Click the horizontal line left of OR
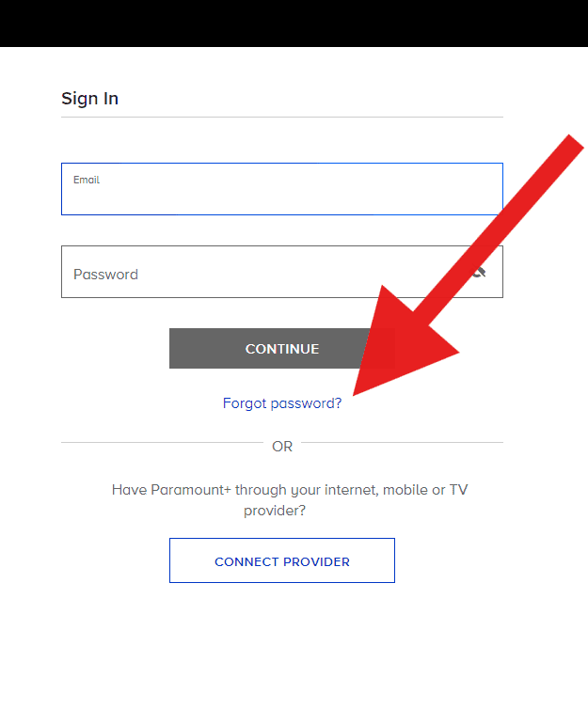The width and height of the screenshot is (588, 725). [x=160, y=442]
